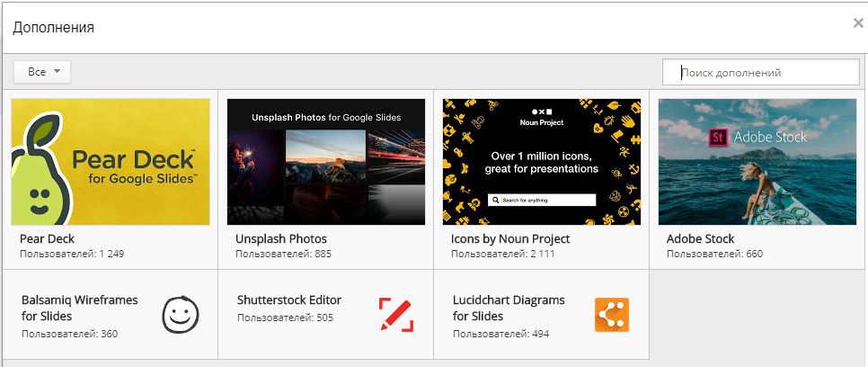This screenshot has width=868, height=367.
Task: Open Shutterstock Editor title
Action: 289,300
